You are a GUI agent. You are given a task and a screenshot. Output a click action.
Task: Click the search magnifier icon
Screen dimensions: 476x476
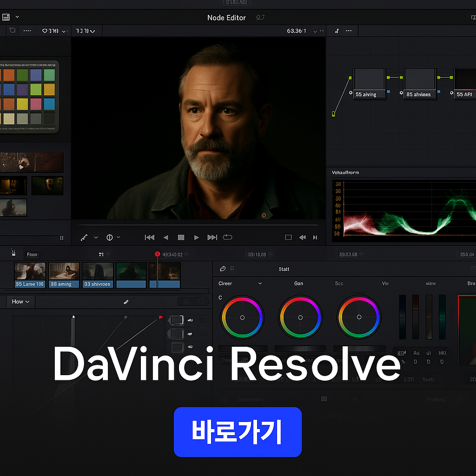(13, 30)
